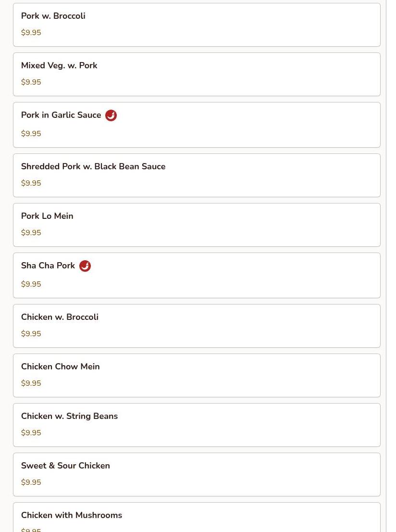Choose the Pork in Garlic Sauce item
The image size is (396, 532).
click(197, 125)
